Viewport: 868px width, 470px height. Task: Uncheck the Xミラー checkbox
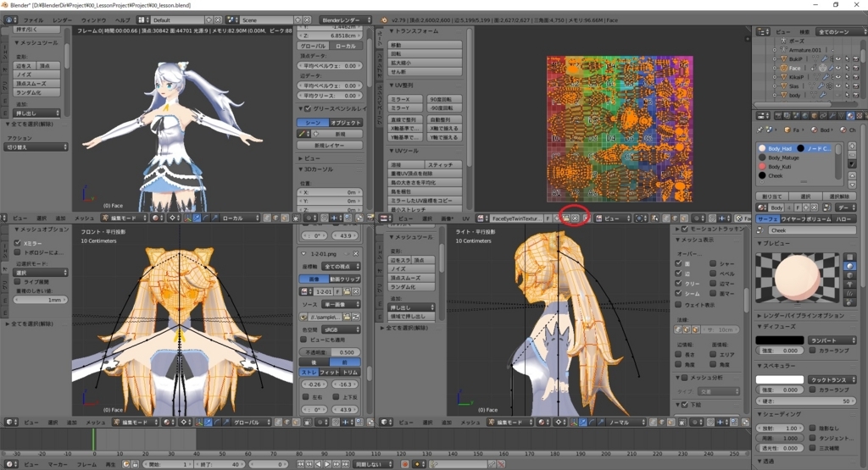[x=17, y=243]
